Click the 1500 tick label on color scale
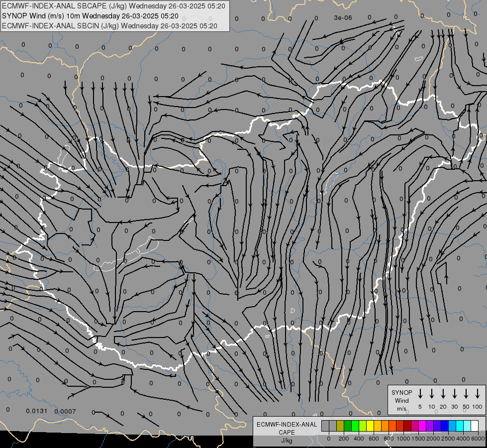Viewport: 487px width, 448px height. point(418,439)
